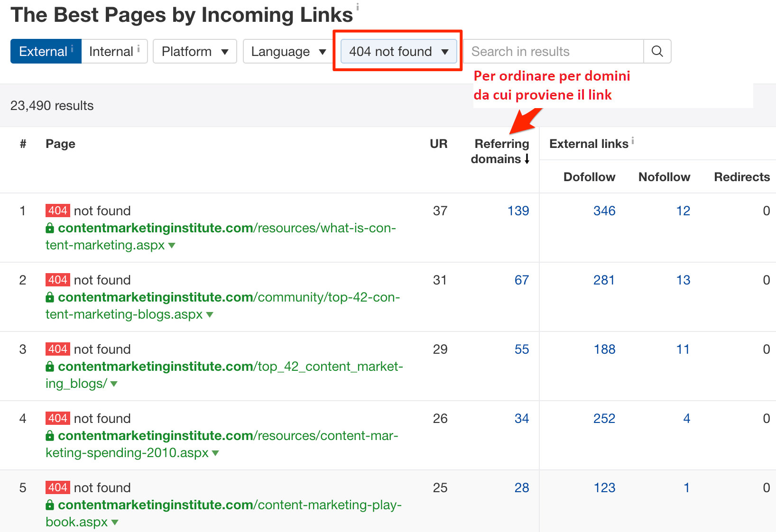
Task: Expand menu arrow for top_42_content_marketing_blogs URL
Action: pos(114,384)
